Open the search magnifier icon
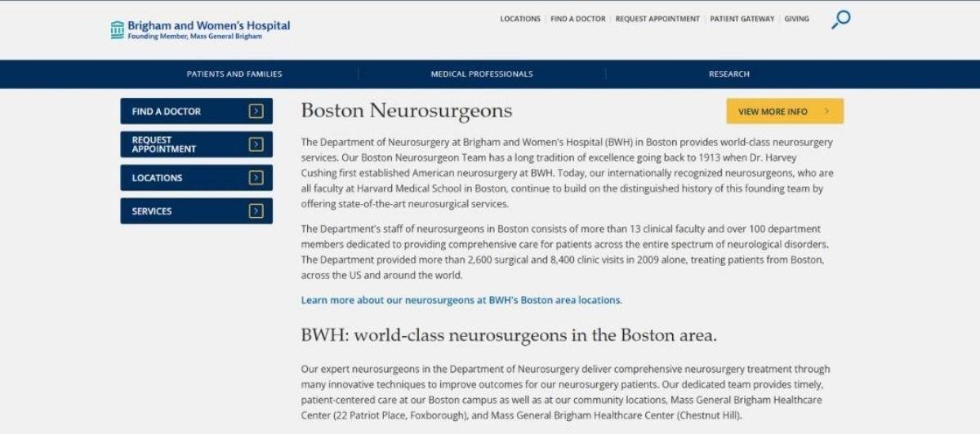The height and width of the screenshot is (434, 980). [x=840, y=20]
